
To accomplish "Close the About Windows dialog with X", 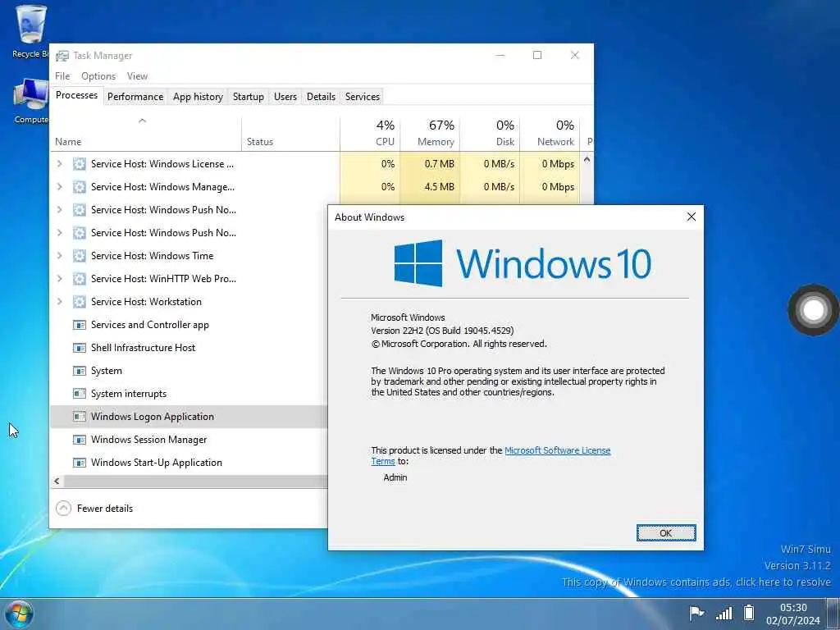I will click(691, 217).
